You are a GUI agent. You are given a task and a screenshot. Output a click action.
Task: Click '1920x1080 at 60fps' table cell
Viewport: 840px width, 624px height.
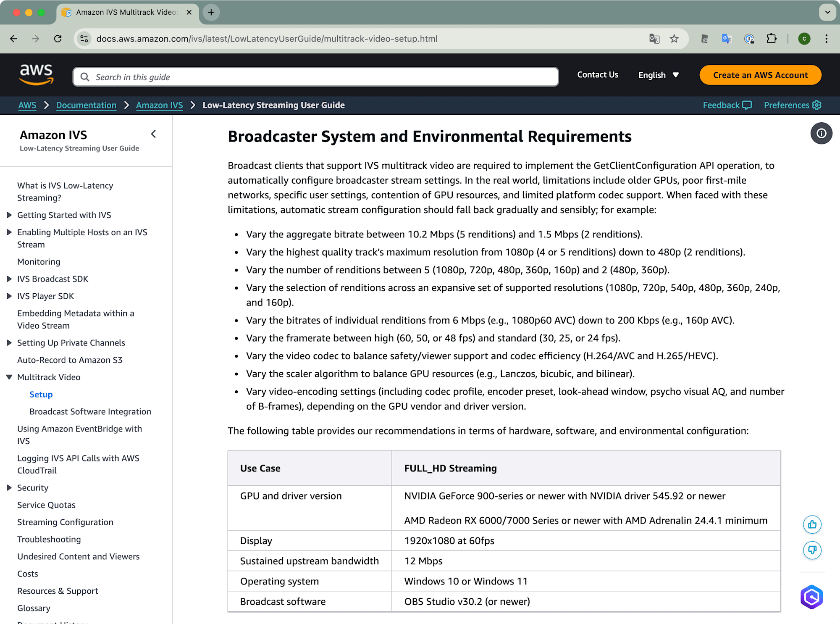coord(586,541)
